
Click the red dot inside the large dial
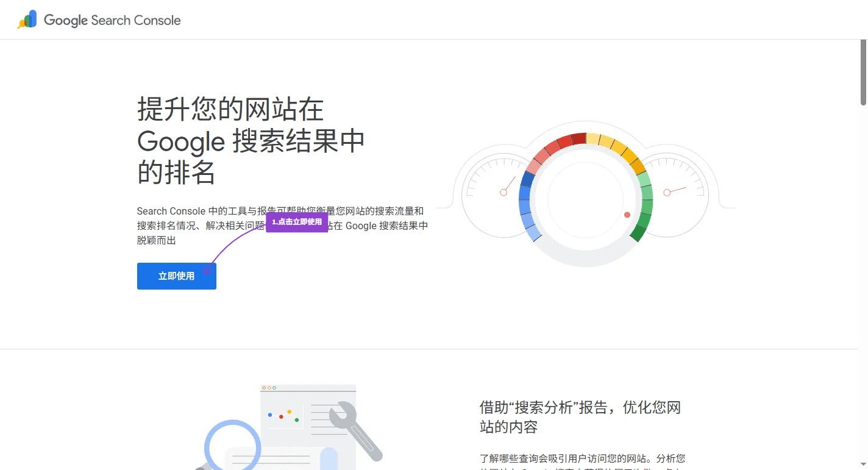coord(627,215)
